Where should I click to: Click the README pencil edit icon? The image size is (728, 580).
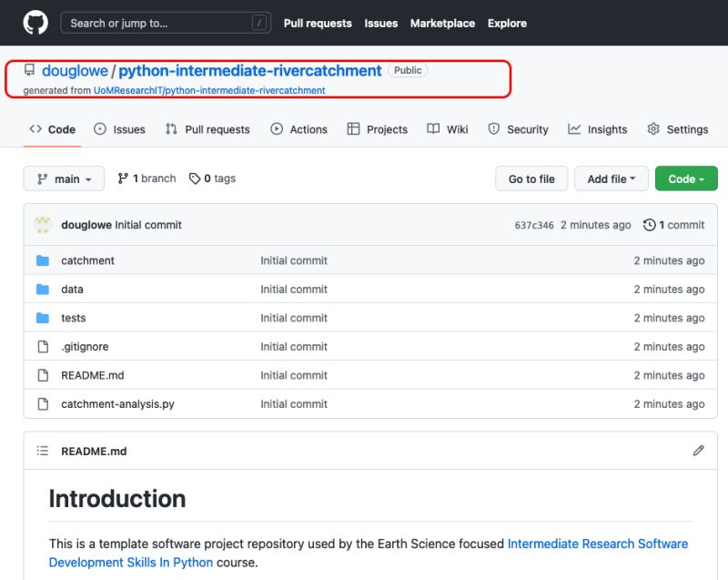point(698,451)
